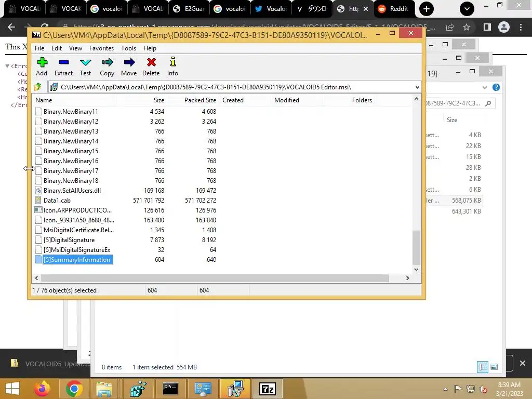Go back in Chrome browser
532x399 pixels.
pos(11,27)
